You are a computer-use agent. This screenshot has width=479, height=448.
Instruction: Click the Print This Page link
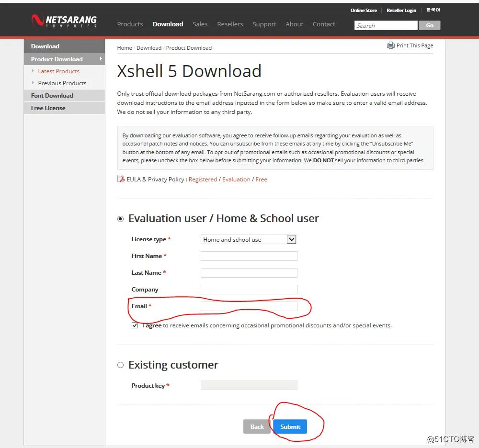(414, 45)
